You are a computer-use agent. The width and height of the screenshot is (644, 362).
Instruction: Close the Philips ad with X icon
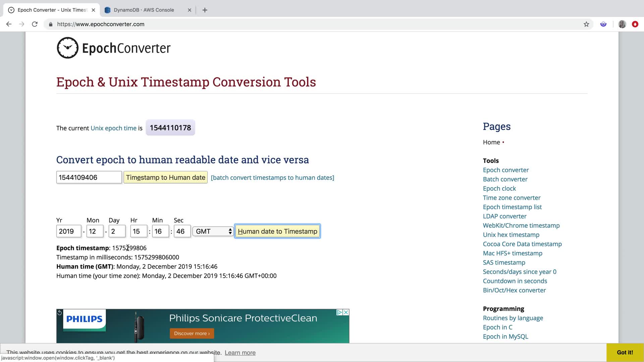point(346,312)
